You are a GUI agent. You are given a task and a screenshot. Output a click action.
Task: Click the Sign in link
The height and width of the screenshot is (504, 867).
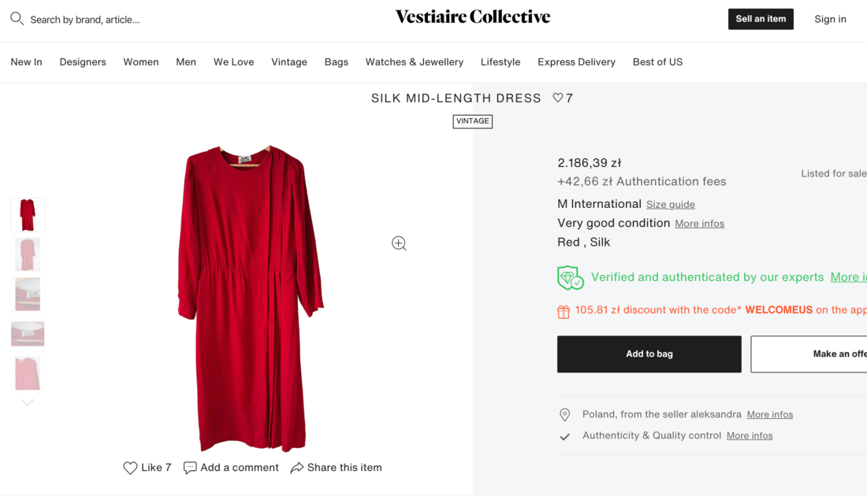click(830, 19)
